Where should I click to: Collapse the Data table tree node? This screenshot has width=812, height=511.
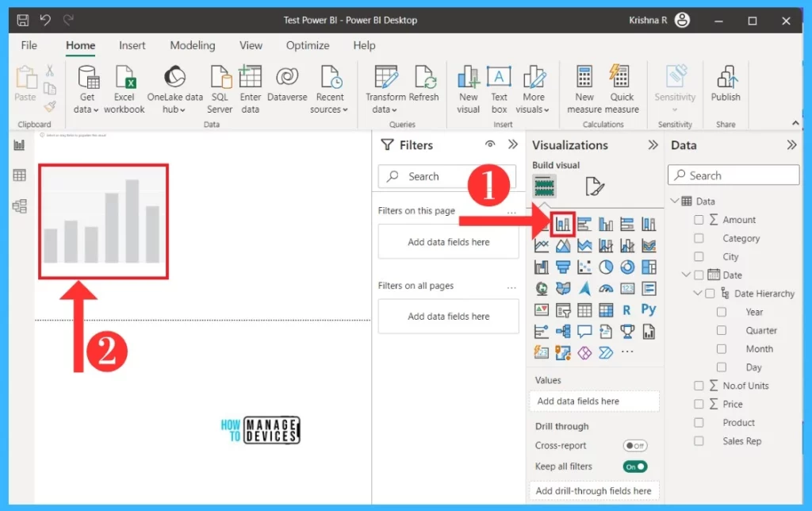pos(675,201)
